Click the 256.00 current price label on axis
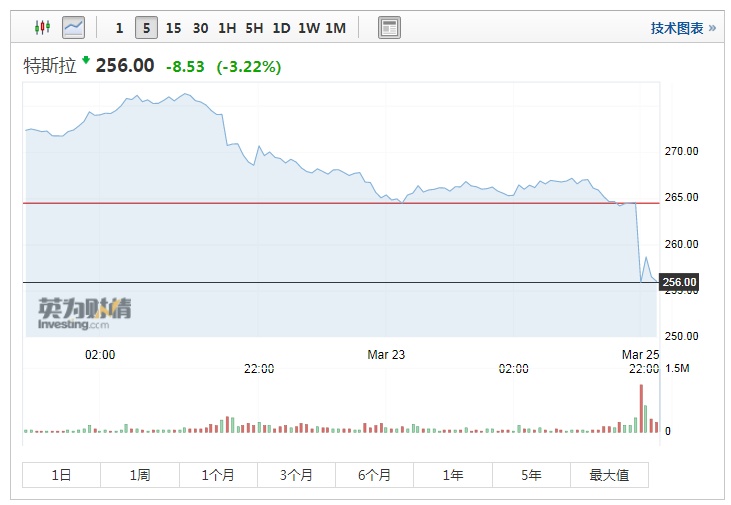 tap(679, 283)
